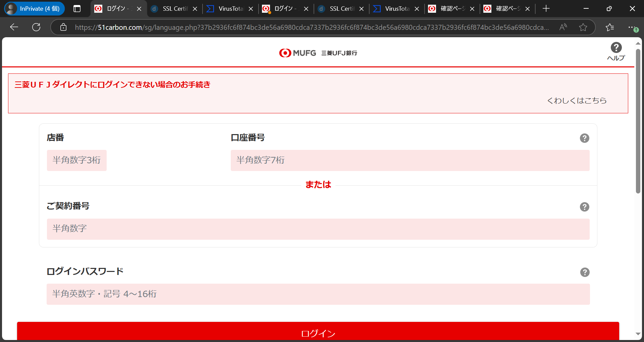Focus the ログインパスワード input field
The image size is (644, 342).
[x=318, y=294]
